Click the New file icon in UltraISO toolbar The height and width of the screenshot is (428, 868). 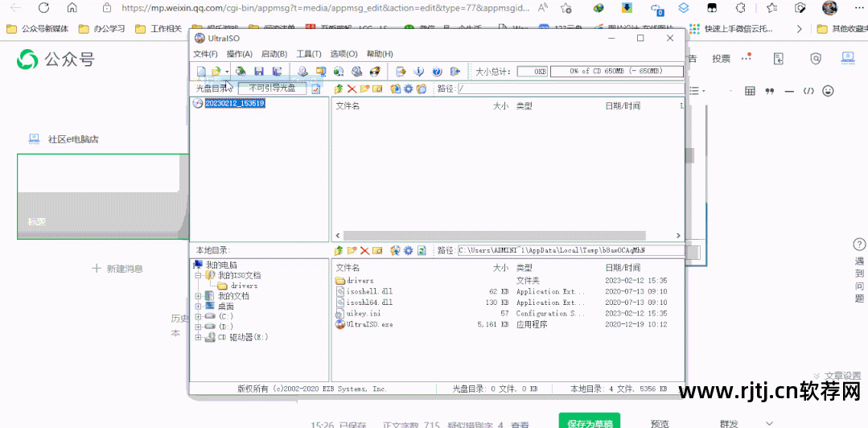pyautogui.click(x=201, y=72)
